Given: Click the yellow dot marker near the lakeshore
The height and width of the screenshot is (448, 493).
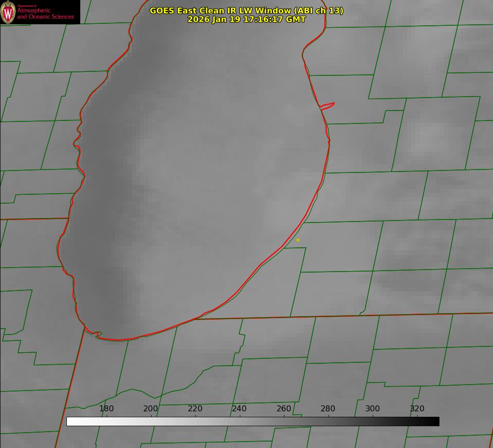Looking at the screenshot, I should (298, 240).
